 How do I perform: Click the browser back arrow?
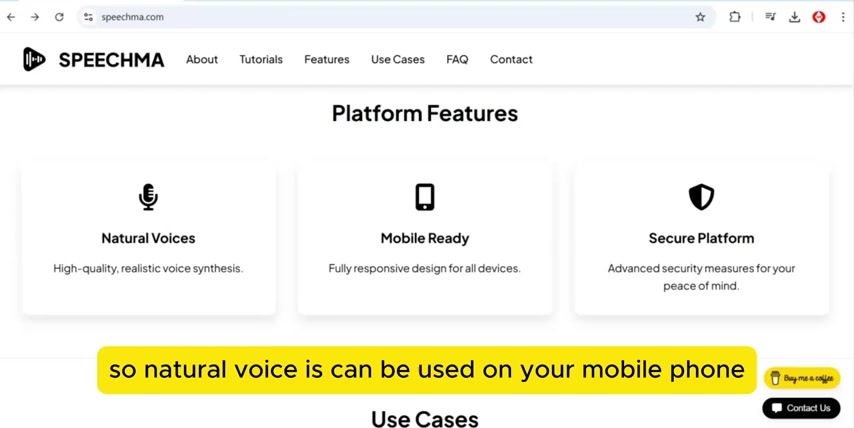[11, 17]
